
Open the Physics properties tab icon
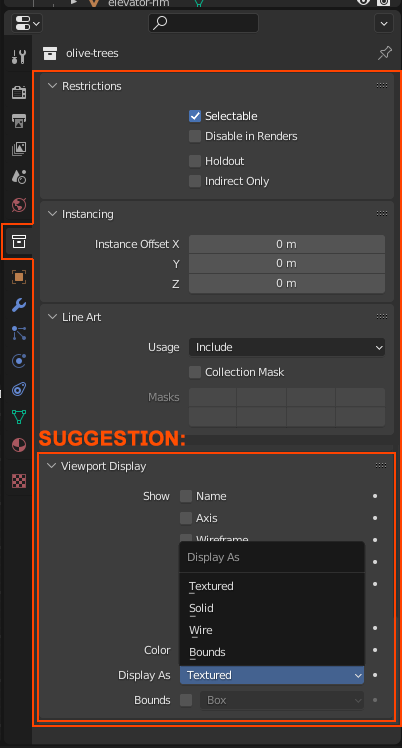pos(19,361)
